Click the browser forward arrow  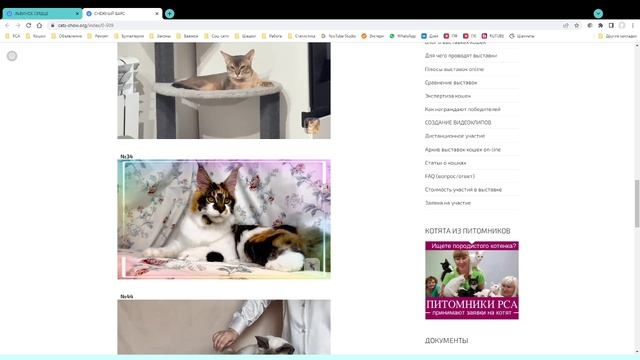[18, 25]
